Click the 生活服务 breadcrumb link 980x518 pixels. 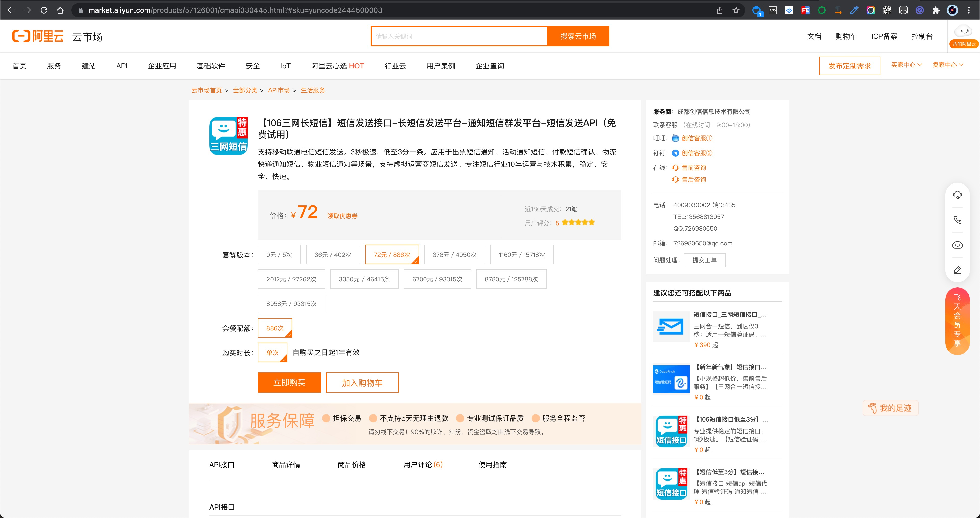coord(313,90)
